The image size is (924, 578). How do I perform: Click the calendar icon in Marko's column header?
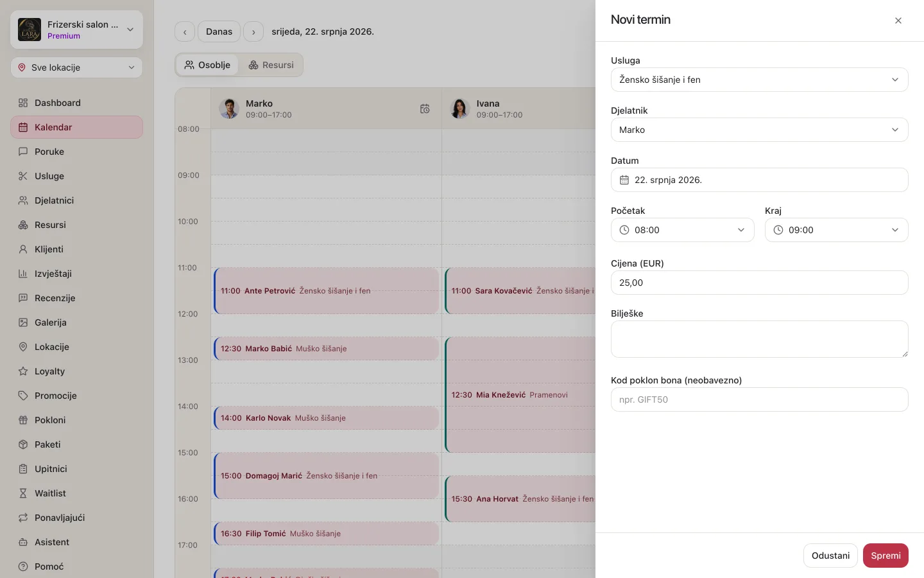click(x=425, y=109)
